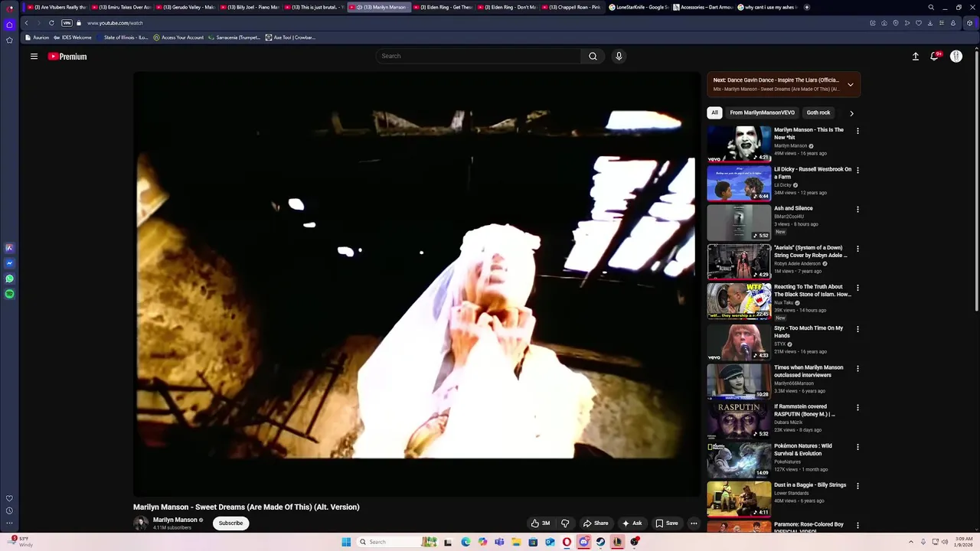The width and height of the screenshot is (980, 551).
Task: Click the heart bookmark icon in address bar
Action: click(x=919, y=23)
